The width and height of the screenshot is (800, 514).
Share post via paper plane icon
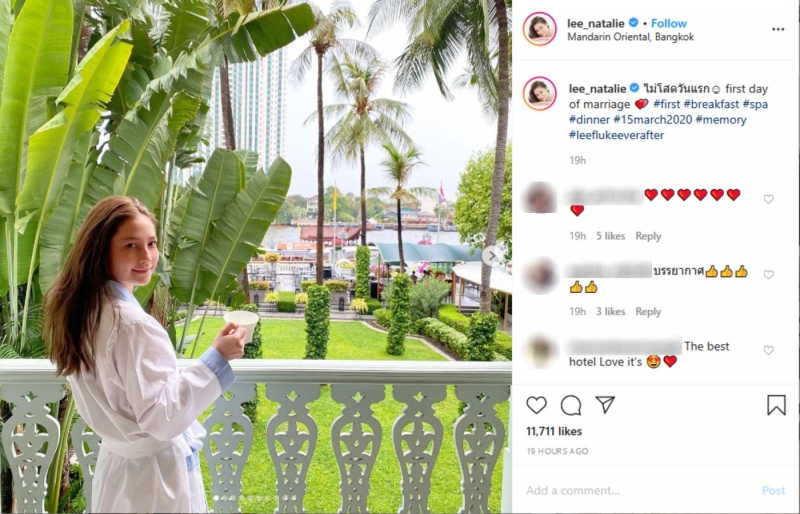pyautogui.click(x=605, y=405)
